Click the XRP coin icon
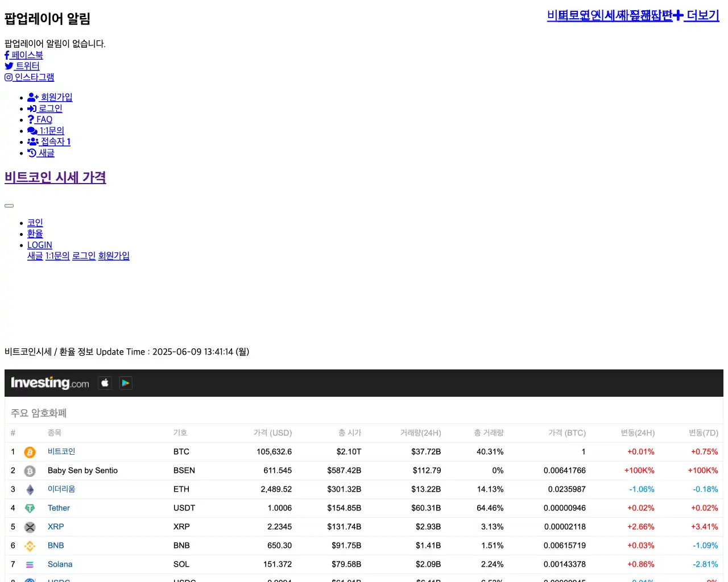 pos(30,527)
